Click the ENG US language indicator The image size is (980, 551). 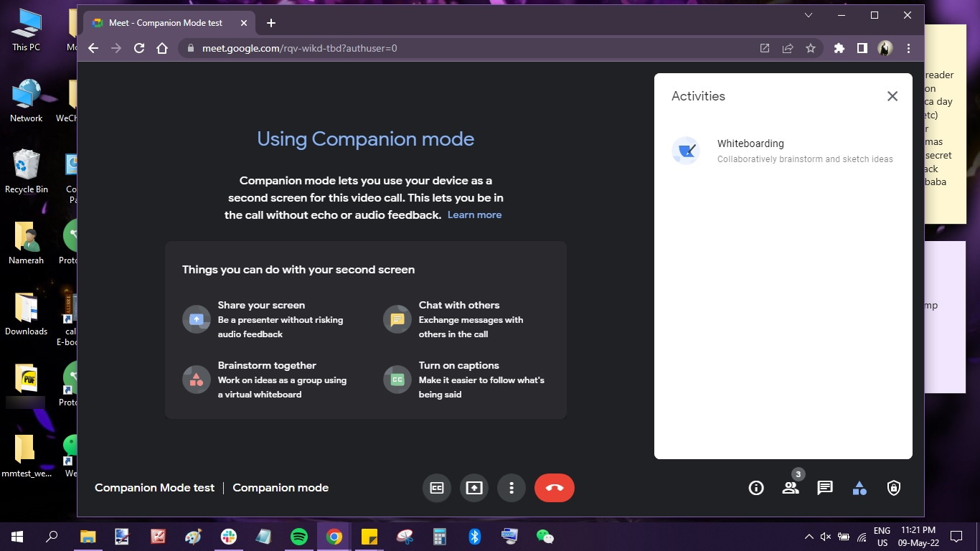[x=882, y=537]
